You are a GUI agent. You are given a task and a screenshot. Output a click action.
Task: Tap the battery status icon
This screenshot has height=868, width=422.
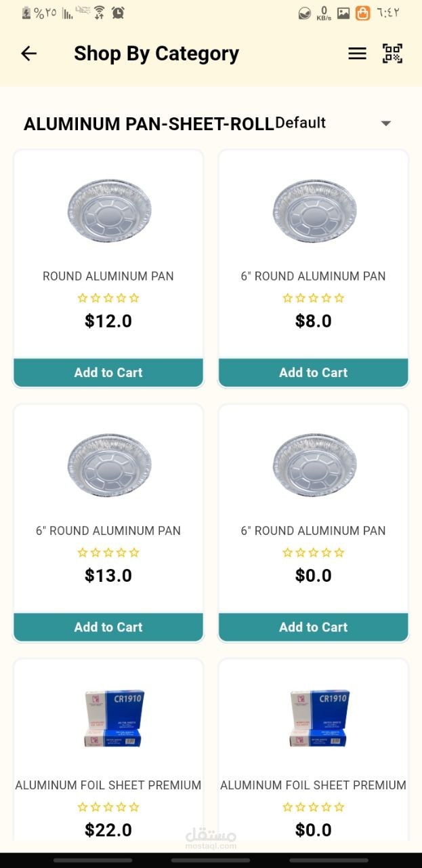point(26,12)
